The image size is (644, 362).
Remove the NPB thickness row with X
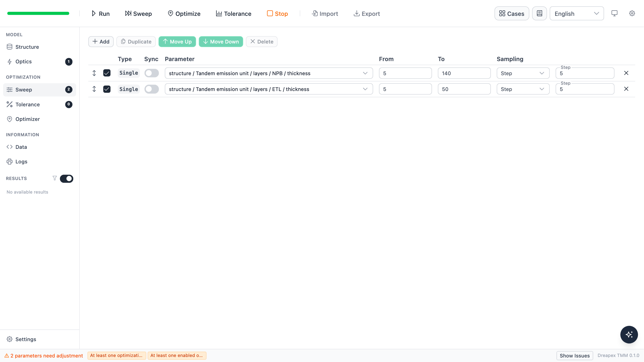(x=626, y=73)
